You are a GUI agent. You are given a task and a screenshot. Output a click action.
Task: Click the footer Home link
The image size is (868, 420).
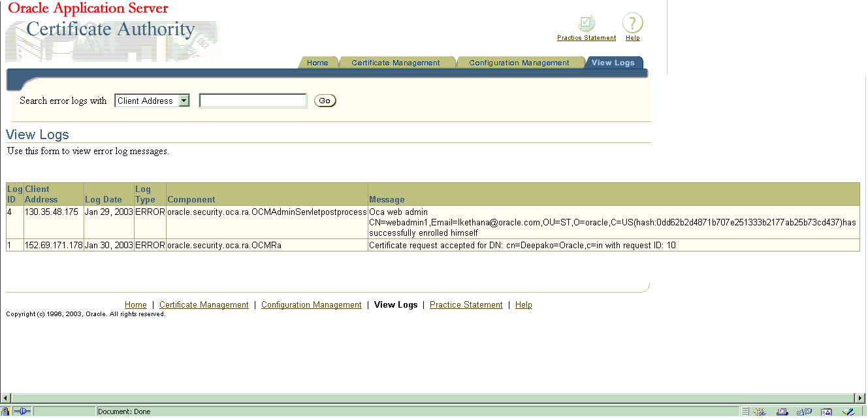point(136,305)
